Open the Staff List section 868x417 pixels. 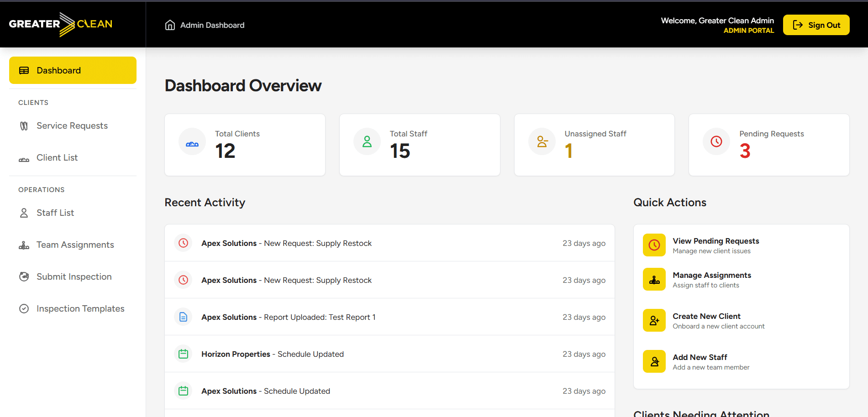(x=55, y=213)
